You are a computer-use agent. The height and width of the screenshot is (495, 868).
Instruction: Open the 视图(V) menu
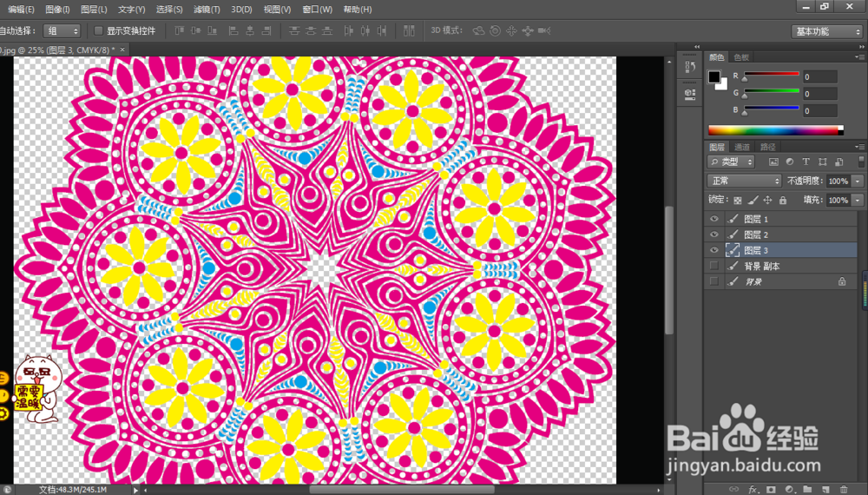[278, 10]
